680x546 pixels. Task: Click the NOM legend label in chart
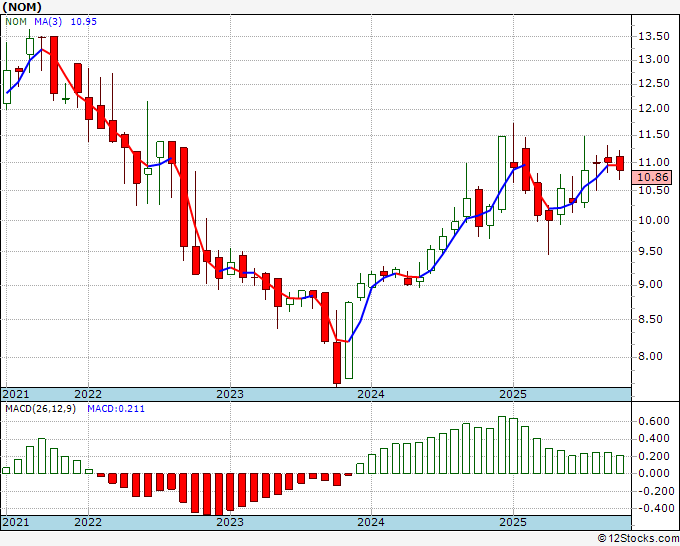click(16, 22)
